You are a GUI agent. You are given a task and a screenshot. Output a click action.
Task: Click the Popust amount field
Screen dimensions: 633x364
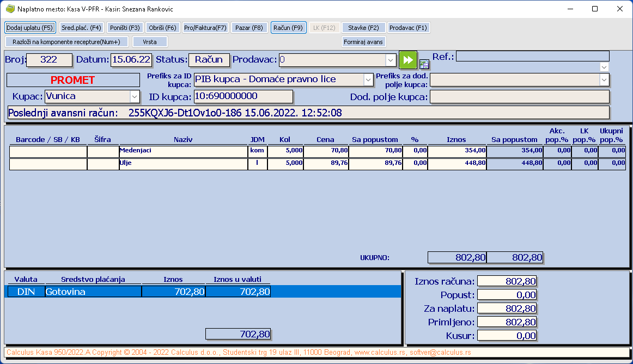[507, 295]
